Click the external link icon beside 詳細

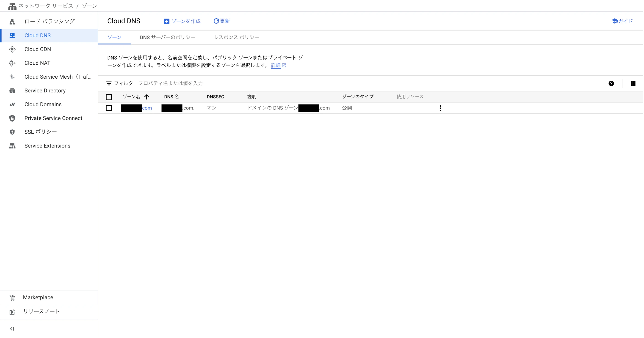tap(284, 66)
